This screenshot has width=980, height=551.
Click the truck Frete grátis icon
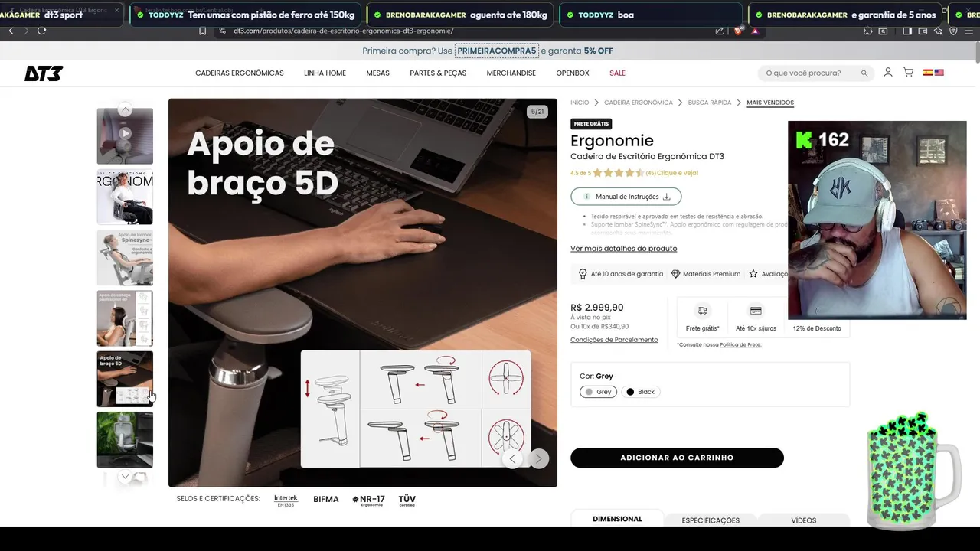click(702, 311)
